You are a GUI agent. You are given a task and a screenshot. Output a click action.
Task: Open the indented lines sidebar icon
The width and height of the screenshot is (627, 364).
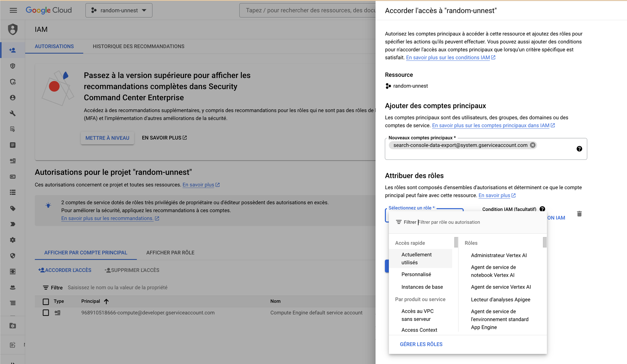(13, 303)
